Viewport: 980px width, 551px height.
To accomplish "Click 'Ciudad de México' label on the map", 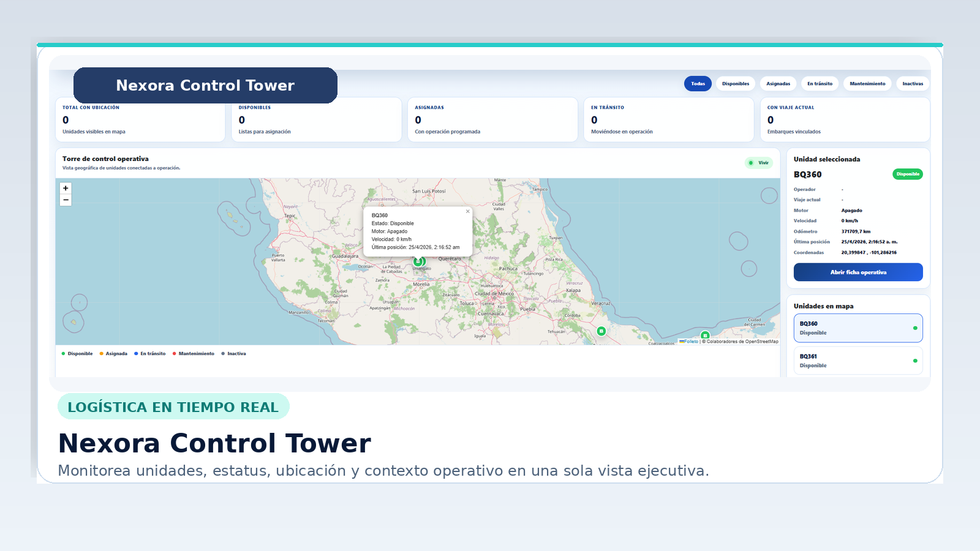I will [x=494, y=293].
